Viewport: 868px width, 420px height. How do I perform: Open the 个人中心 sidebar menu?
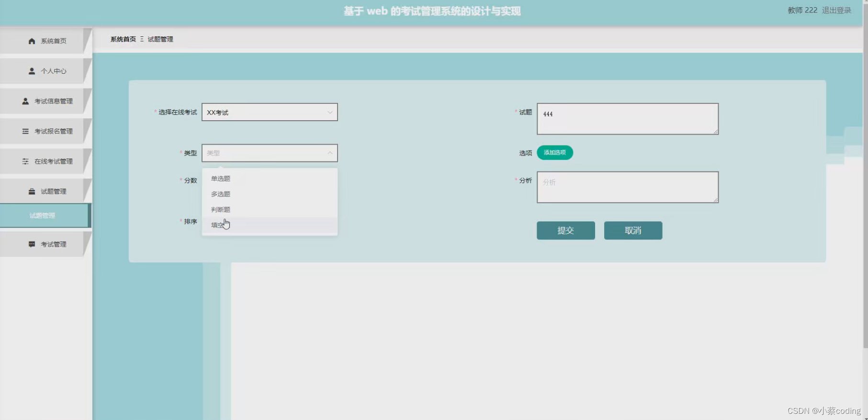(x=45, y=71)
